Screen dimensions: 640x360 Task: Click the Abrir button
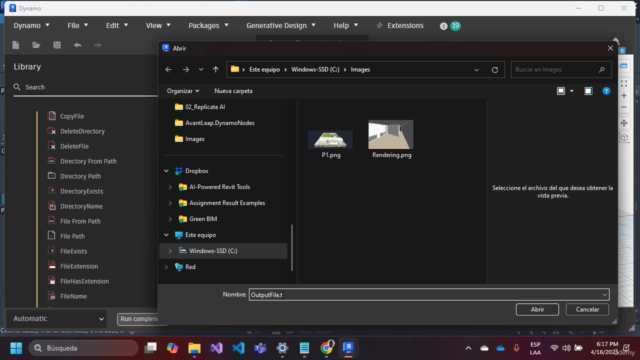[537, 309]
